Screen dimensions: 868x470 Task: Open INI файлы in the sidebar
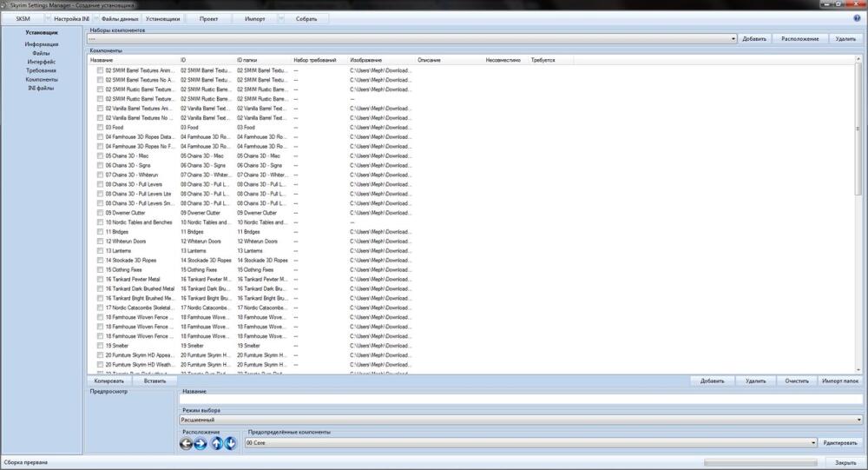(x=42, y=88)
